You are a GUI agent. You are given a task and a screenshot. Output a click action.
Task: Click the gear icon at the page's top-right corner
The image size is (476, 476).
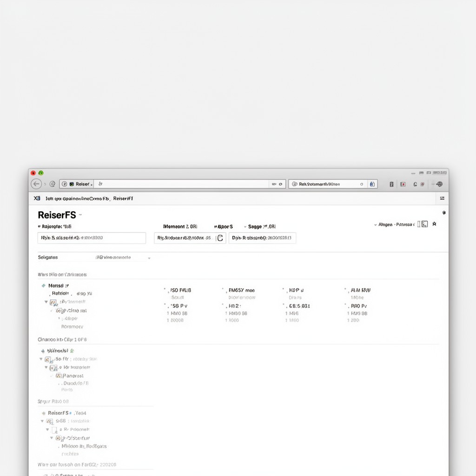(x=444, y=213)
